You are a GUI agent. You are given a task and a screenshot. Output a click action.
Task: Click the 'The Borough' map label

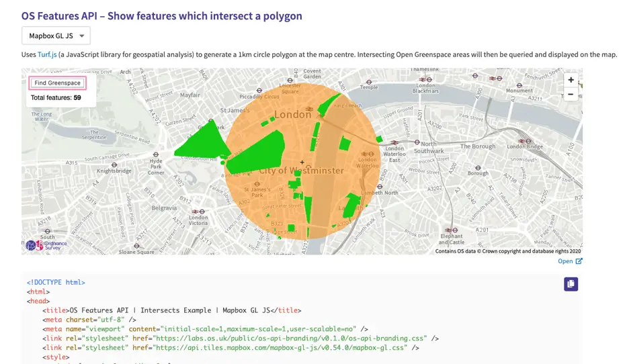point(478,146)
